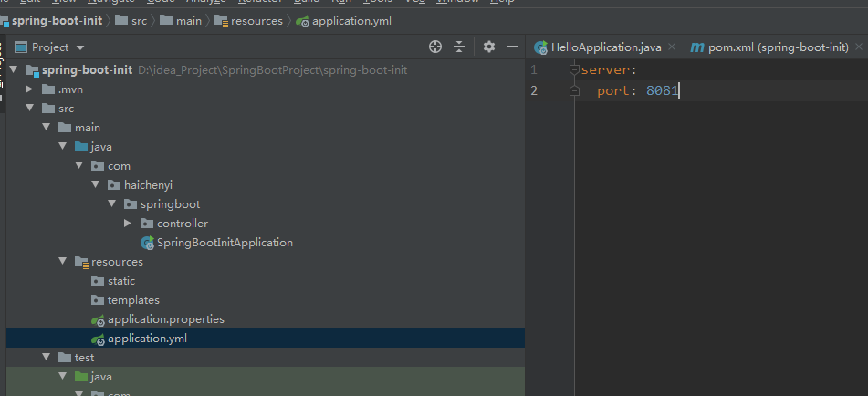This screenshot has height=396, width=868.
Task: Hide the Project panel with minus icon
Action: coord(513,47)
